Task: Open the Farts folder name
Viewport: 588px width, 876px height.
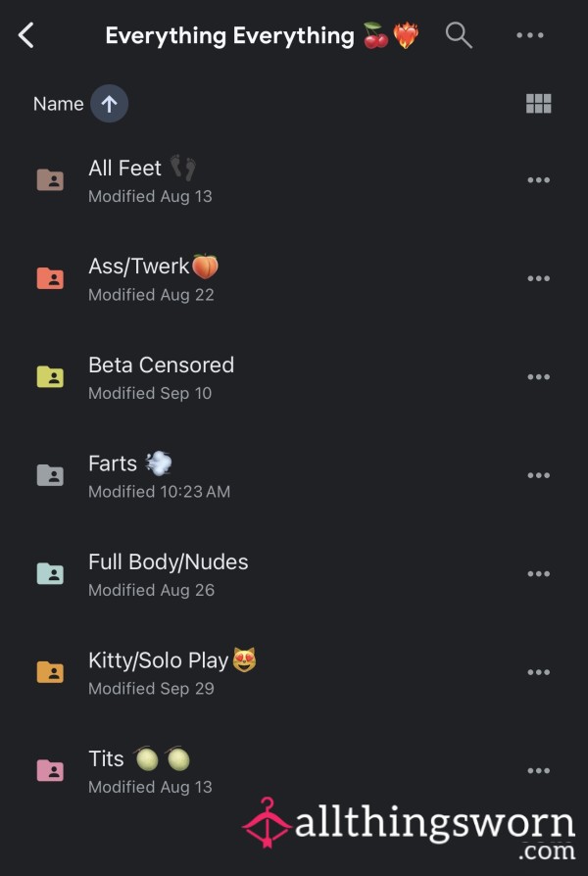Action: click(x=114, y=463)
